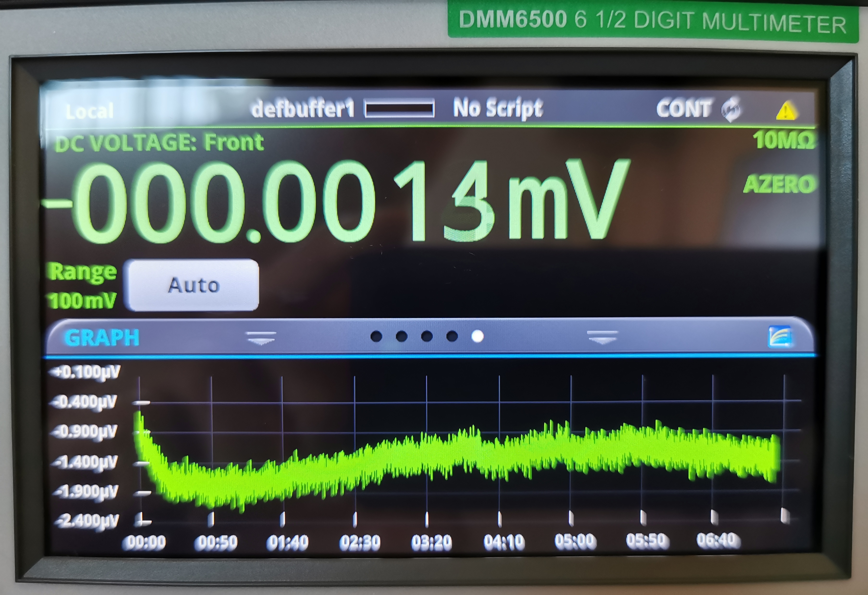This screenshot has width=868, height=595.
Task: Tap the GRAPH swipe screen title
Action: click(102, 337)
